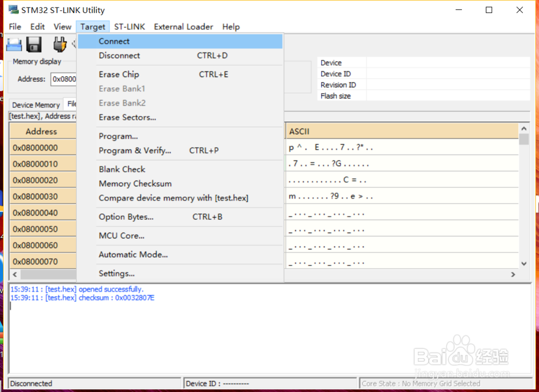Open Option Bytes... menu entry
The image size is (539, 392).
pos(180,217)
